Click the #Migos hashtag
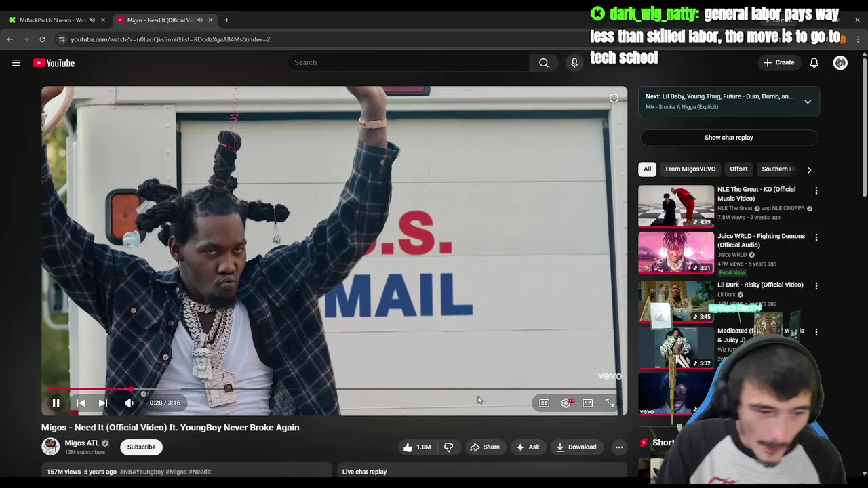The width and height of the screenshot is (868, 488). 176,472
